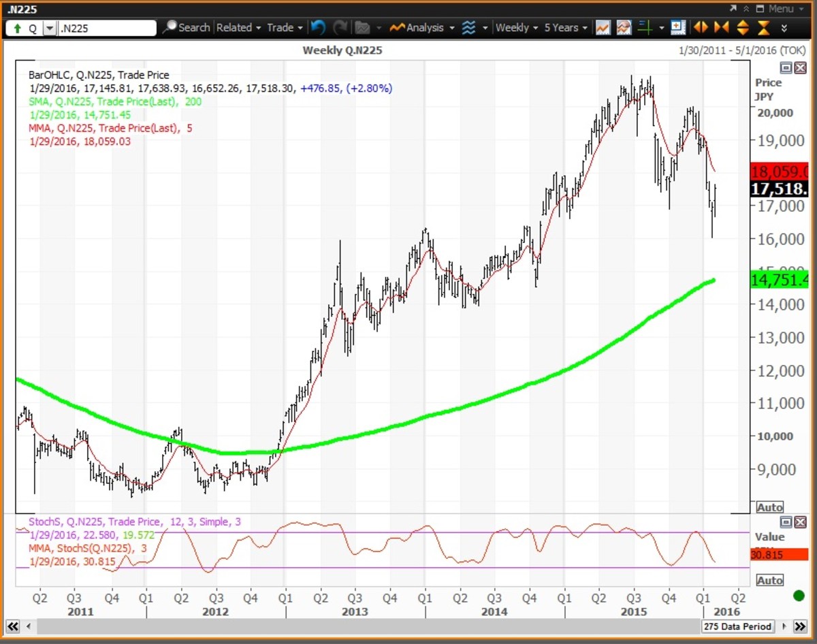
Task: Click the orange horizontal compress arrows icon
Action: (721, 28)
